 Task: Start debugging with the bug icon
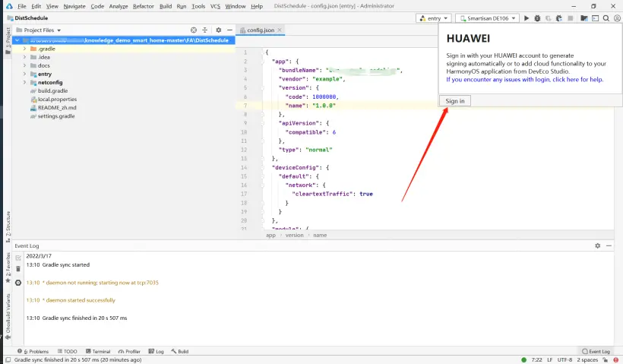537,18
